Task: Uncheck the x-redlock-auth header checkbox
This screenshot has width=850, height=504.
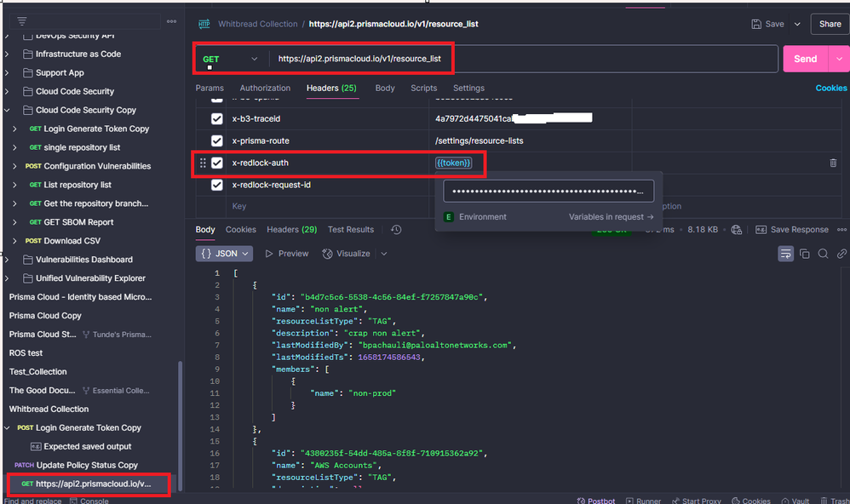Action: 217,163
